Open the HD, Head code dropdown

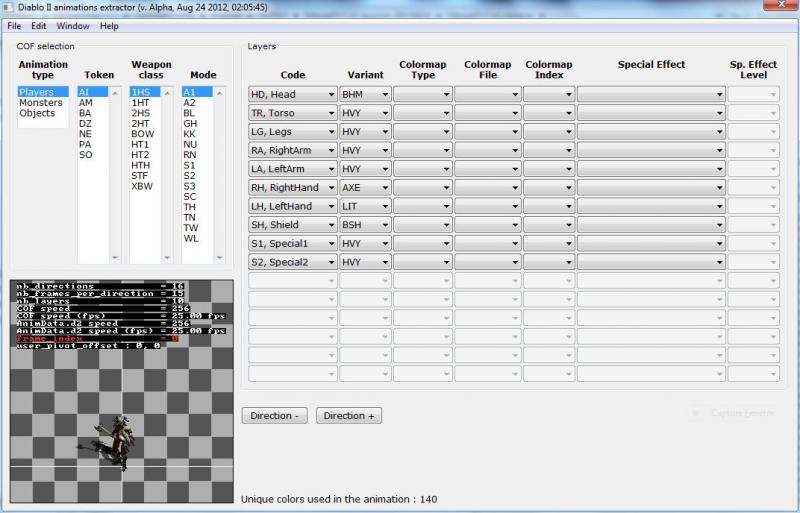point(293,94)
